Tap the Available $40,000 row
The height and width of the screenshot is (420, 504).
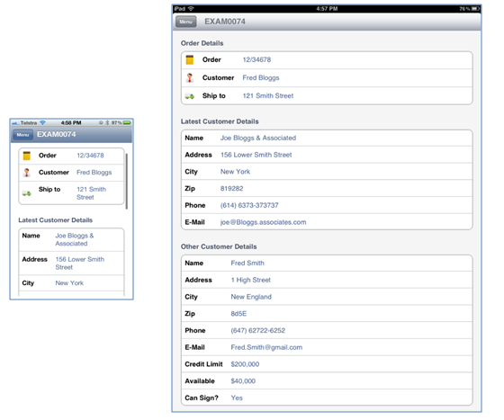327,380
